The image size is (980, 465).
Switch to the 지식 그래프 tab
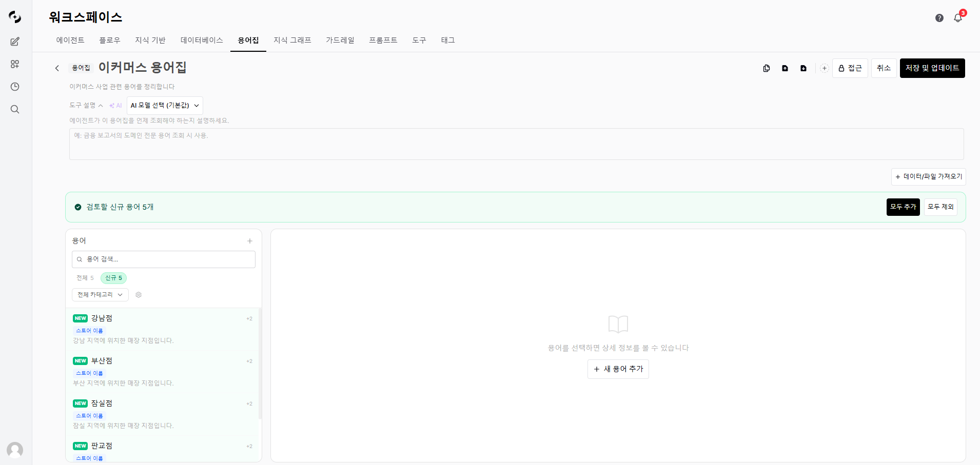click(x=292, y=40)
